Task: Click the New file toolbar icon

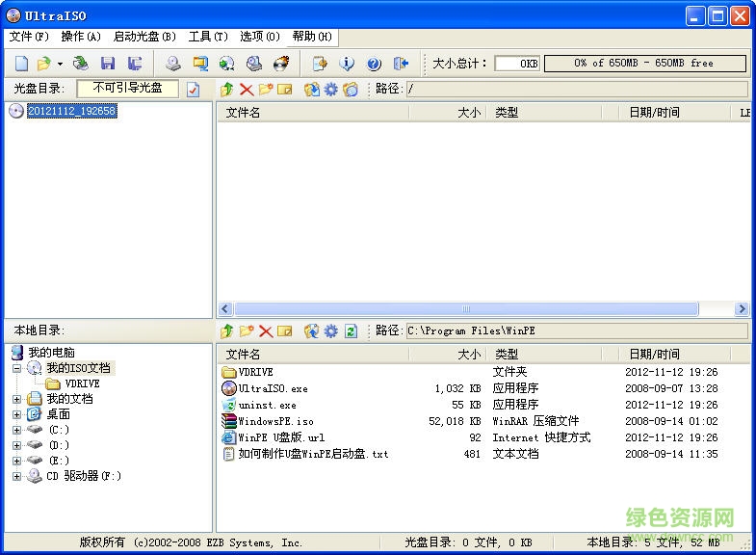Action: click(21, 64)
